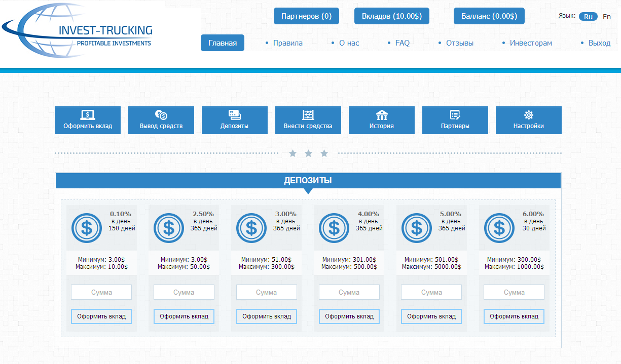Open the FAQ page
This screenshot has height=364, width=621.
(x=402, y=43)
